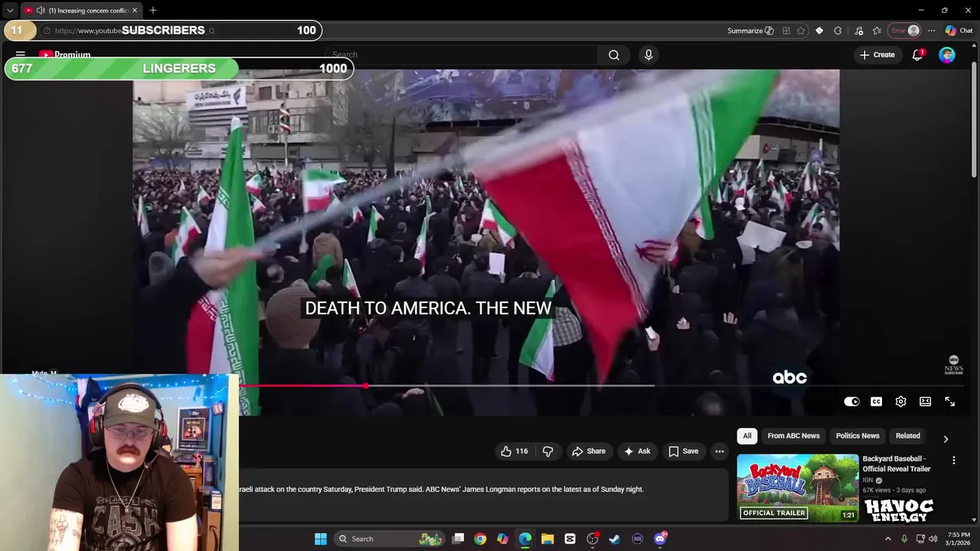Select the All filter chip

[746, 436]
